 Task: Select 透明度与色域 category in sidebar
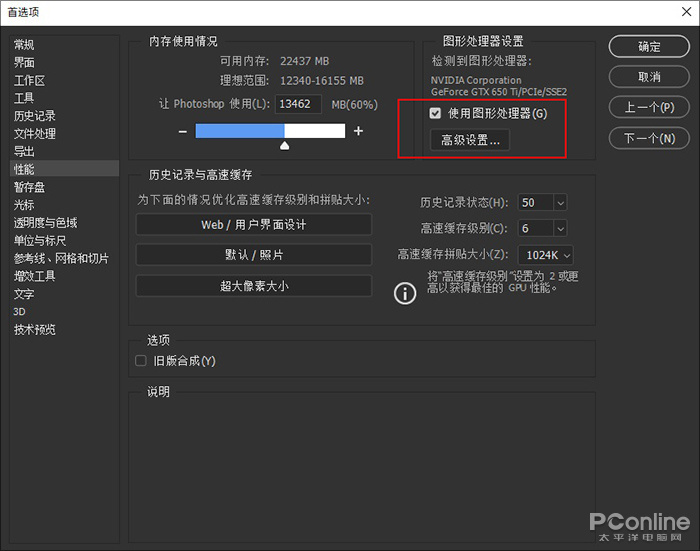(46, 223)
